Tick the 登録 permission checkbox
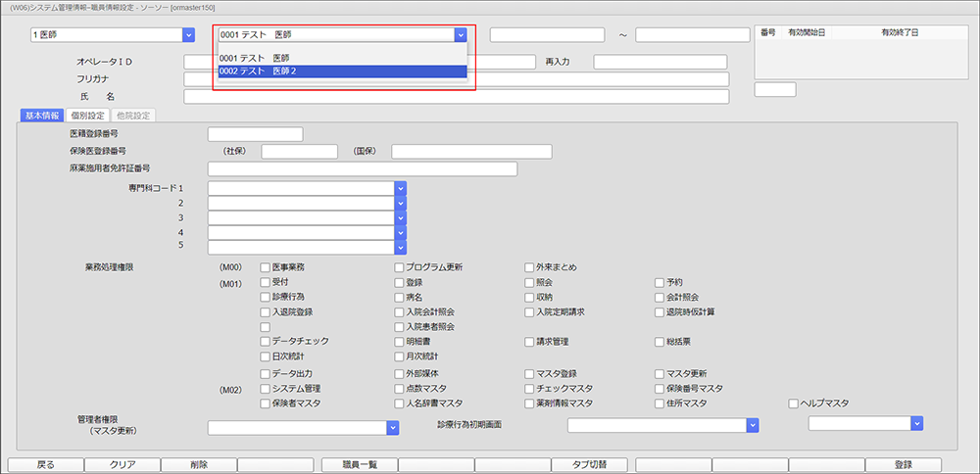 [x=400, y=282]
